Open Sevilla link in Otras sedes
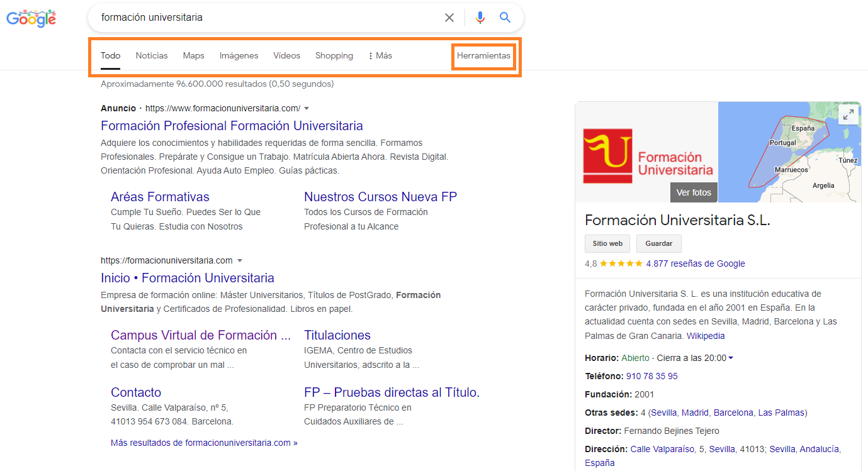This screenshot has height=471, width=868. tap(664, 413)
